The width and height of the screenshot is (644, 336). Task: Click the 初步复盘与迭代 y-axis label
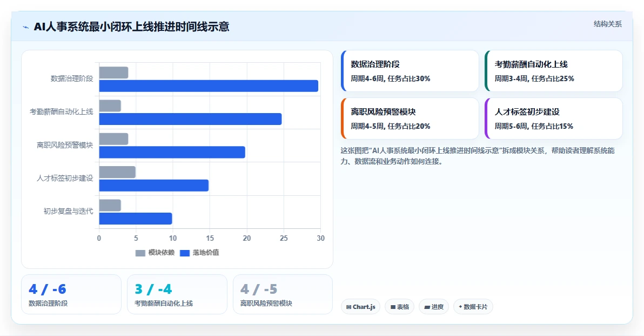pyautogui.click(x=68, y=212)
